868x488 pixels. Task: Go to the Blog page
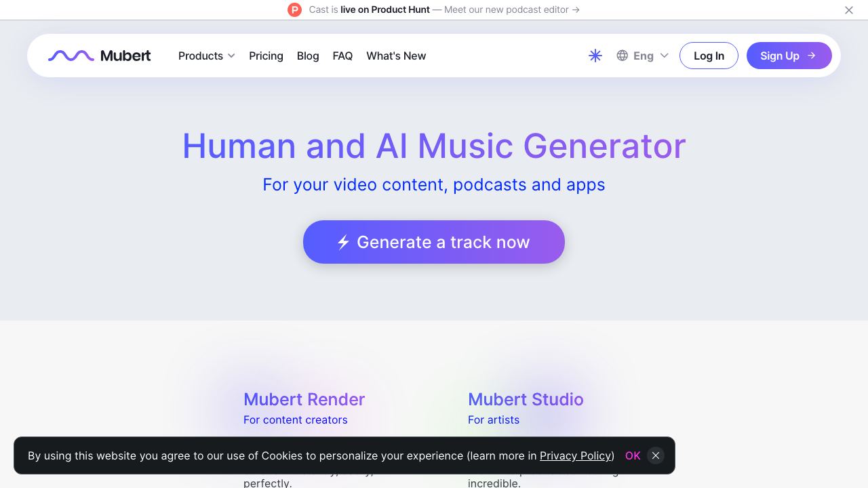[x=308, y=56]
